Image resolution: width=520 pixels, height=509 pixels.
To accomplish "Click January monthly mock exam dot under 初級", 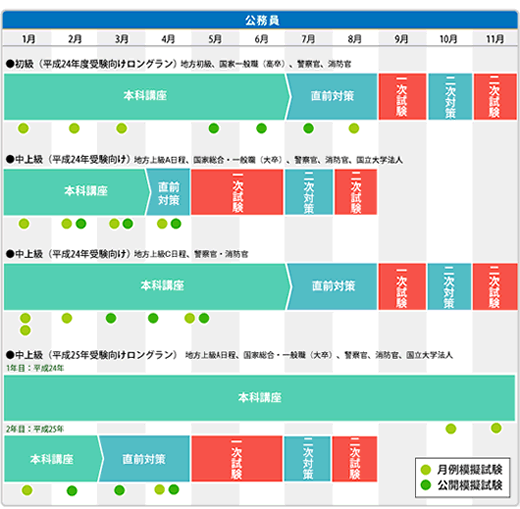I will click(23, 128).
